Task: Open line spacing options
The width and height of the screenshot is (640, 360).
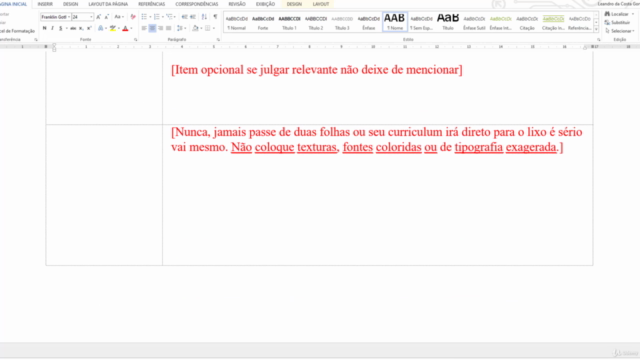Action: click(180, 28)
